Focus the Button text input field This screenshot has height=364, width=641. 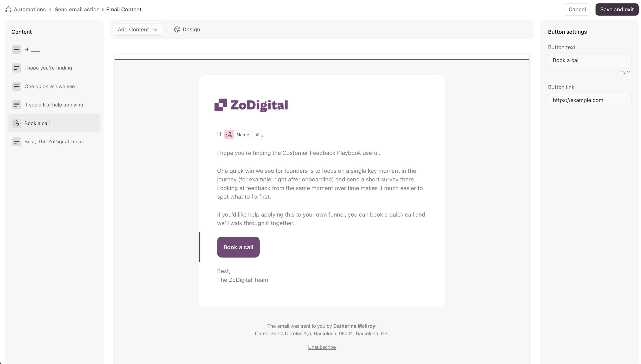coord(589,60)
